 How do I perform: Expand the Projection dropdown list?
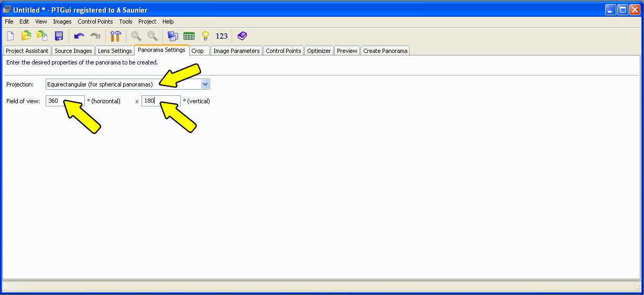click(x=205, y=84)
